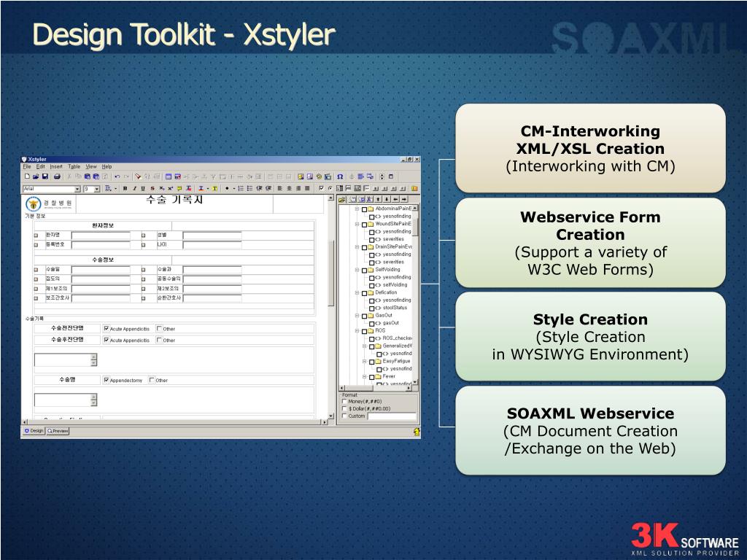Open the File menu
Viewport: 747px width, 560px height.
point(27,167)
